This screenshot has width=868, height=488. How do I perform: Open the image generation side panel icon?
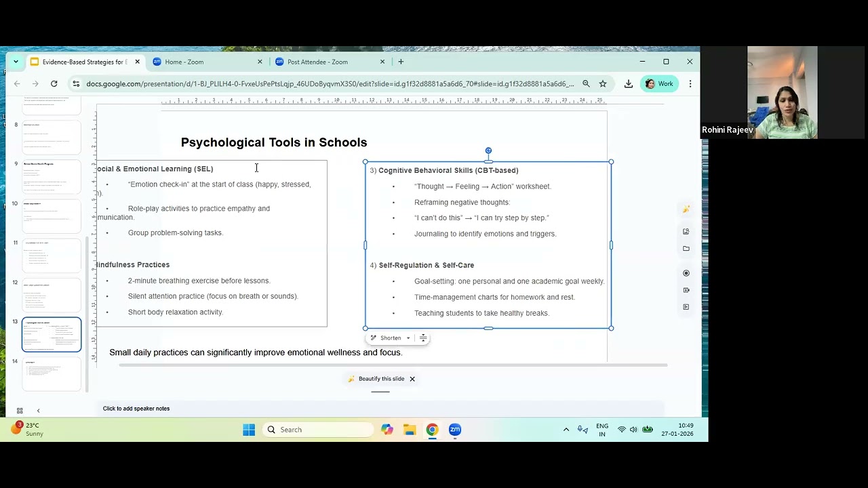(686, 232)
